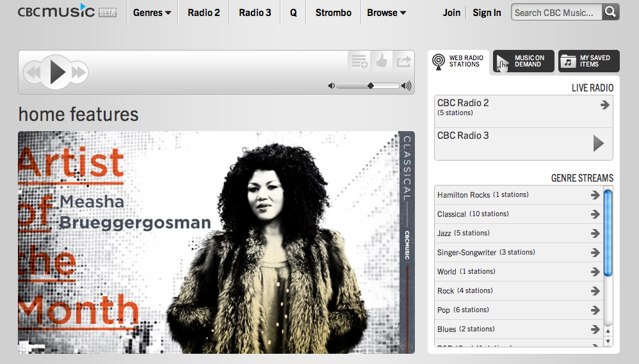
Task: Expand World genre stream arrow
Action: 595,272
